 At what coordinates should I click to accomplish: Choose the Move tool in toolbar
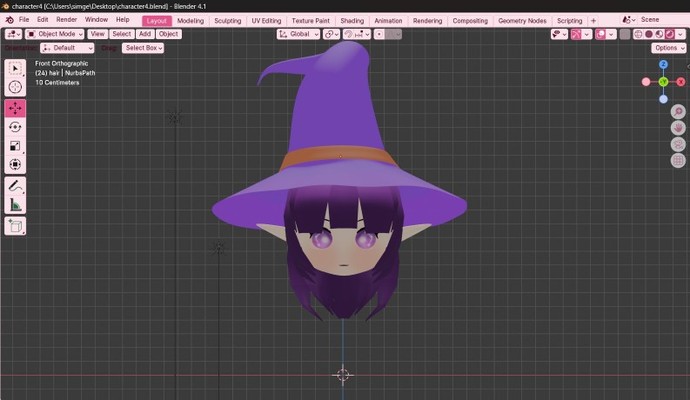[15, 108]
